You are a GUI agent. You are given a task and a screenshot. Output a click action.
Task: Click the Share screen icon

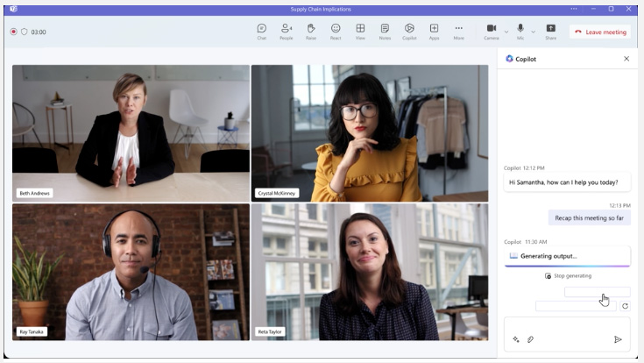pos(550,31)
